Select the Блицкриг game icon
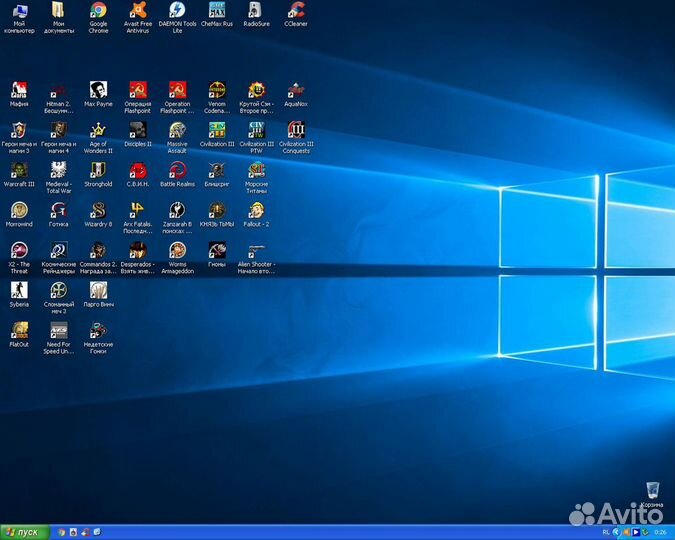 pos(217,175)
